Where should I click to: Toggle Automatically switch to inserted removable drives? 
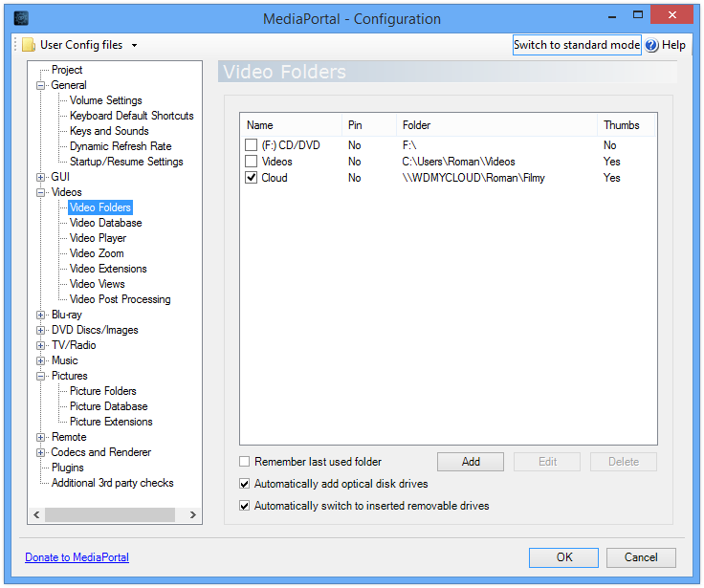click(244, 506)
